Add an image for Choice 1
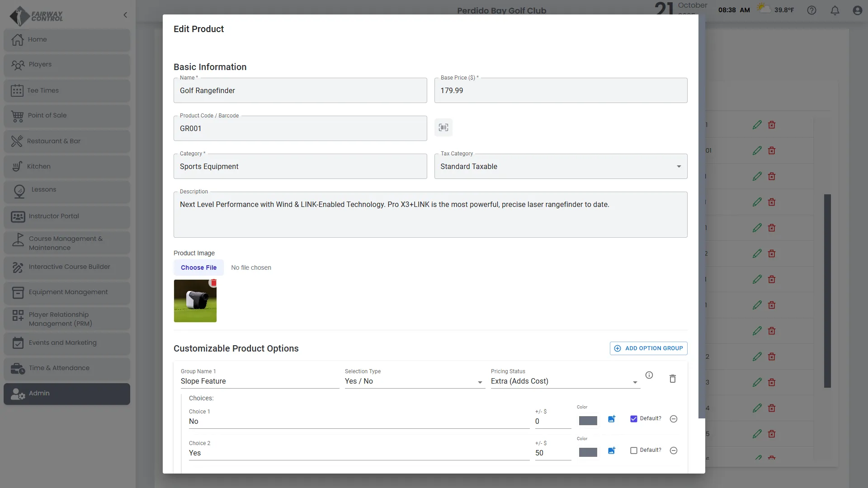Viewport: 868px width, 488px height. click(x=612, y=419)
